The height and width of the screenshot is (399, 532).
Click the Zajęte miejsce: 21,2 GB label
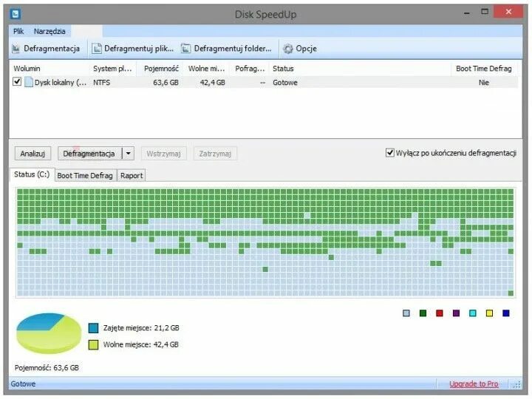click(141, 328)
